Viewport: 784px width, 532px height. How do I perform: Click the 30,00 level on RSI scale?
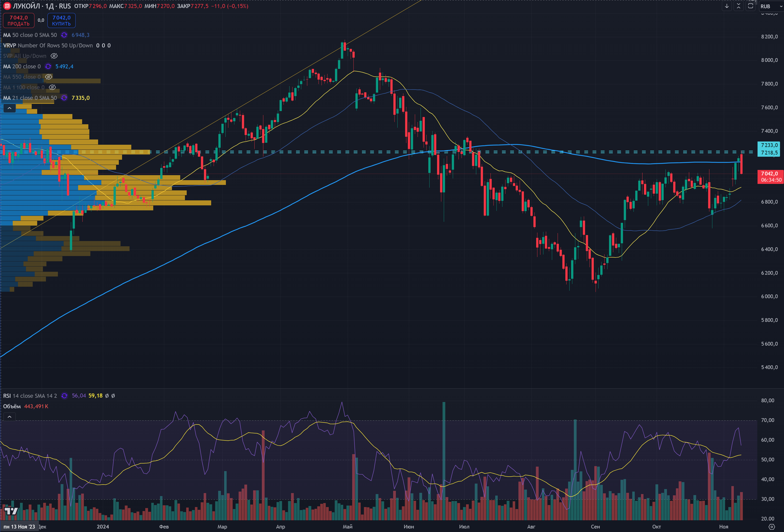click(x=768, y=499)
